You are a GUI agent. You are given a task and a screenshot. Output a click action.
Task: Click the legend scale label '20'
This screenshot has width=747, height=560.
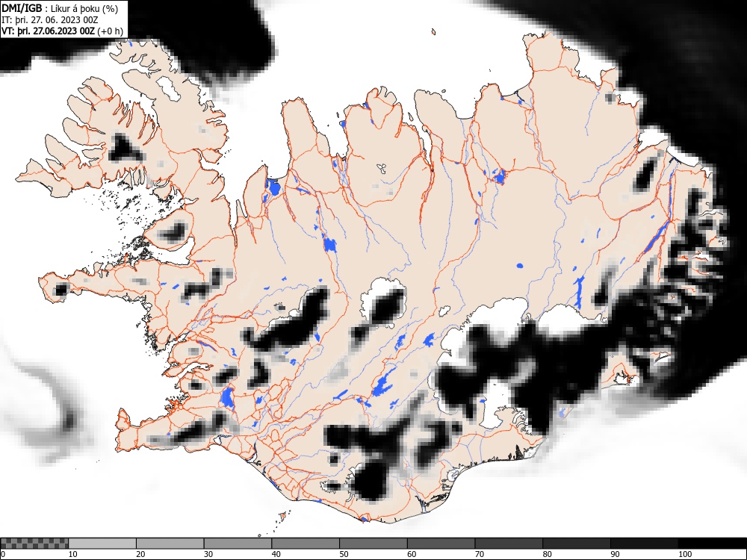click(x=140, y=554)
